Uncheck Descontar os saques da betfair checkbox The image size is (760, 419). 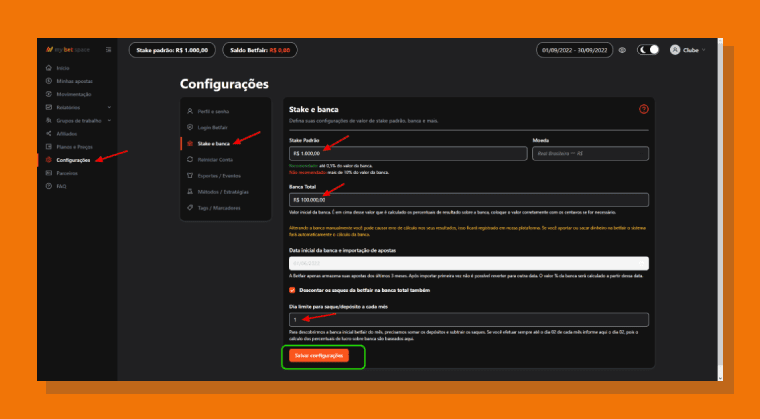point(292,290)
